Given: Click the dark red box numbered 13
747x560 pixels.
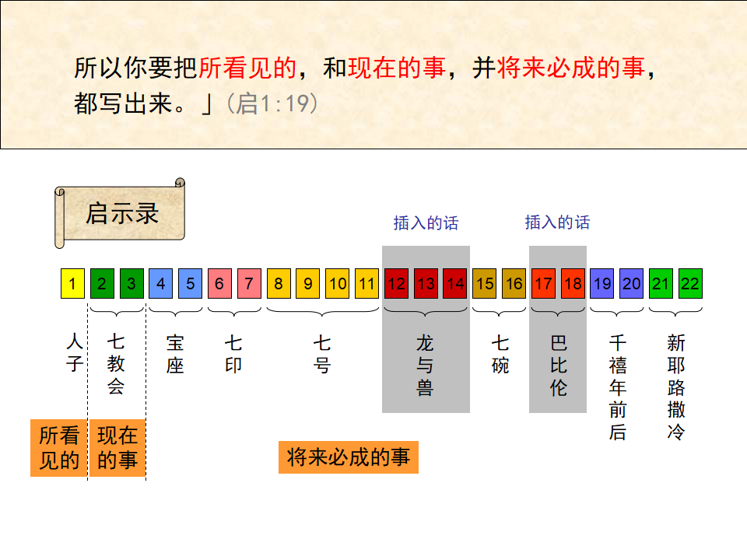Looking at the screenshot, I should [426, 284].
